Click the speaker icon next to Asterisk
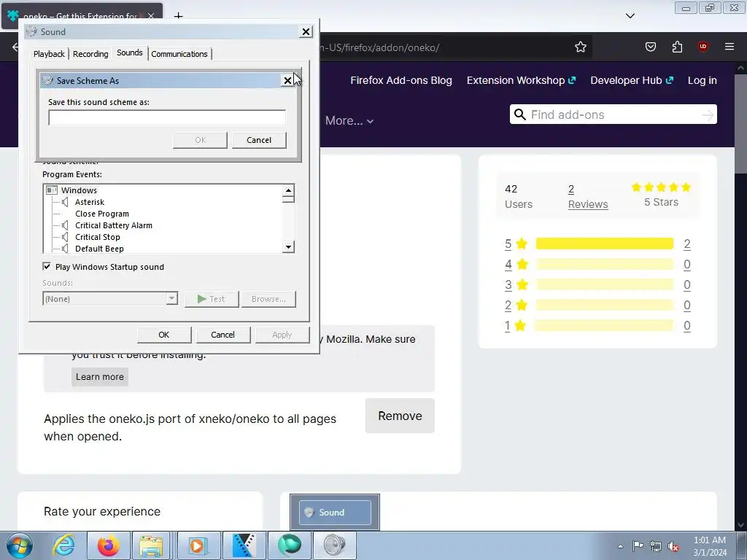The image size is (747, 560). [65, 202]
